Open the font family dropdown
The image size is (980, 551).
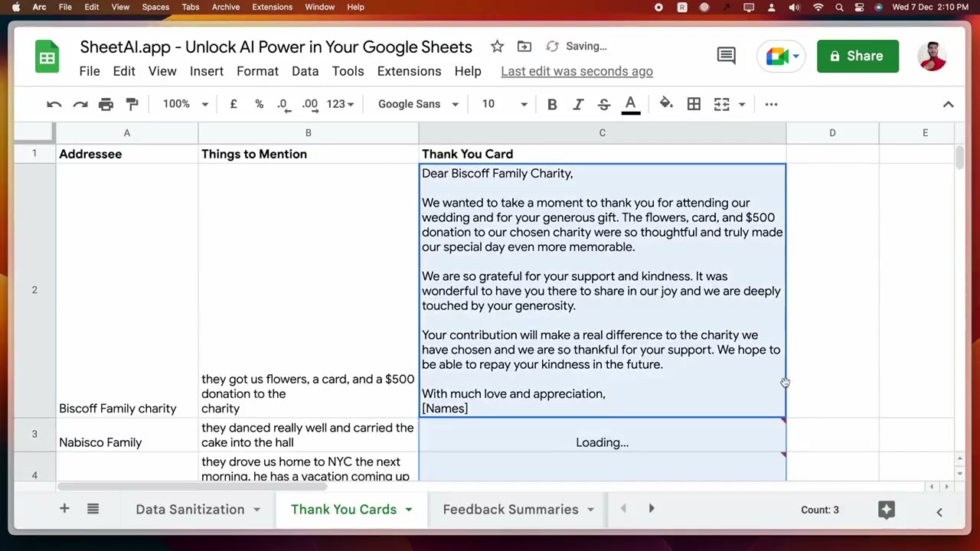click(x=417, y=104)
